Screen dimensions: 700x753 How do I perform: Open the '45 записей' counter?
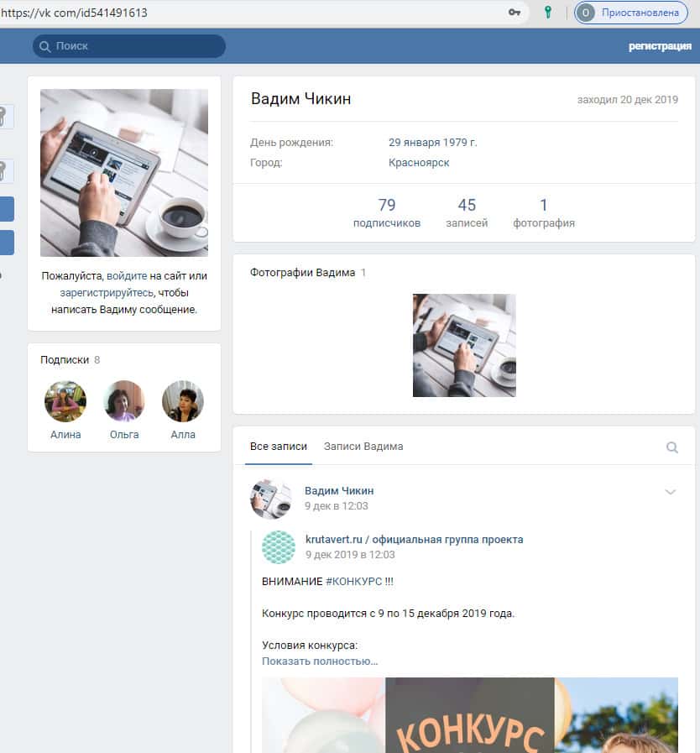[x=467, y=212]
